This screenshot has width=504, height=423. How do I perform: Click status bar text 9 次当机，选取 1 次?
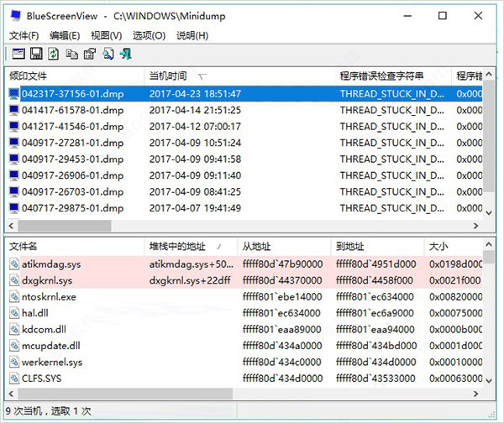[x=48, y=411]
